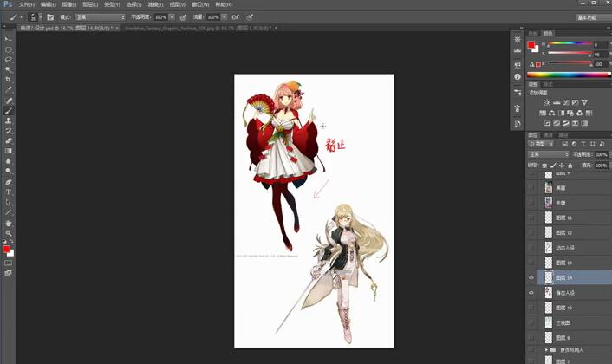
Task: Open the 编辑 menu
Action: coord(48,4)
